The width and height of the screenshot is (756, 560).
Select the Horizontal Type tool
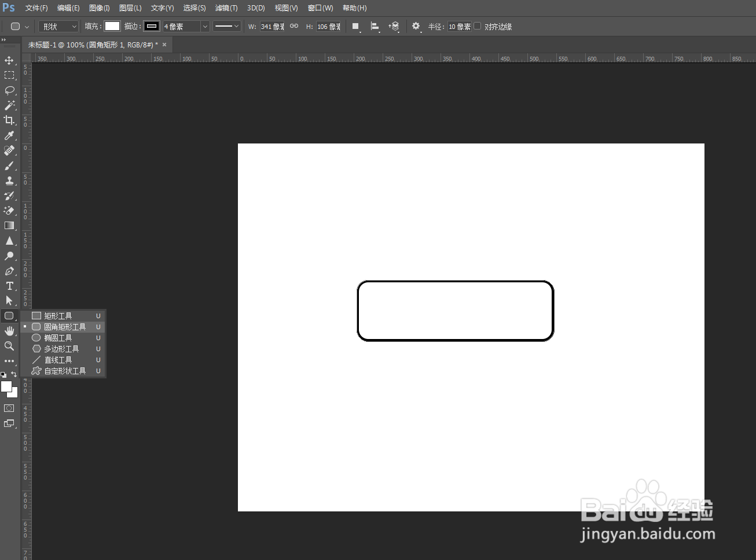point(9,286)
